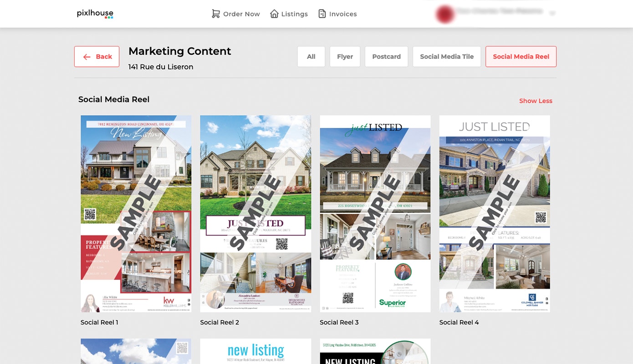Click the house Listings icon
This screenshot has width=633, height=364.
(x=274, y=14)
